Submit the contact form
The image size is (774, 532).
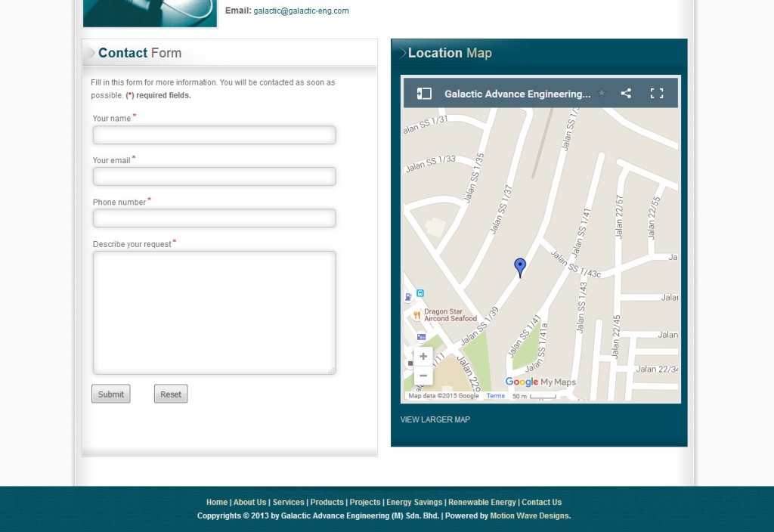click(110, 394)
